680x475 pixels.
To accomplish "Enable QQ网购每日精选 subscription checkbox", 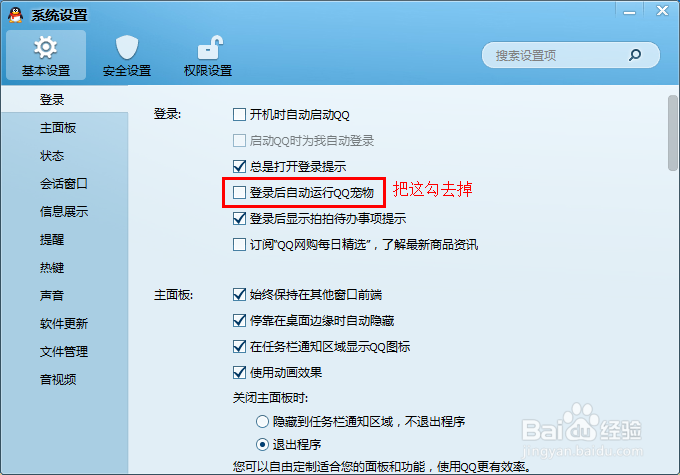I will pyautogui.click(x=239, y=245).
